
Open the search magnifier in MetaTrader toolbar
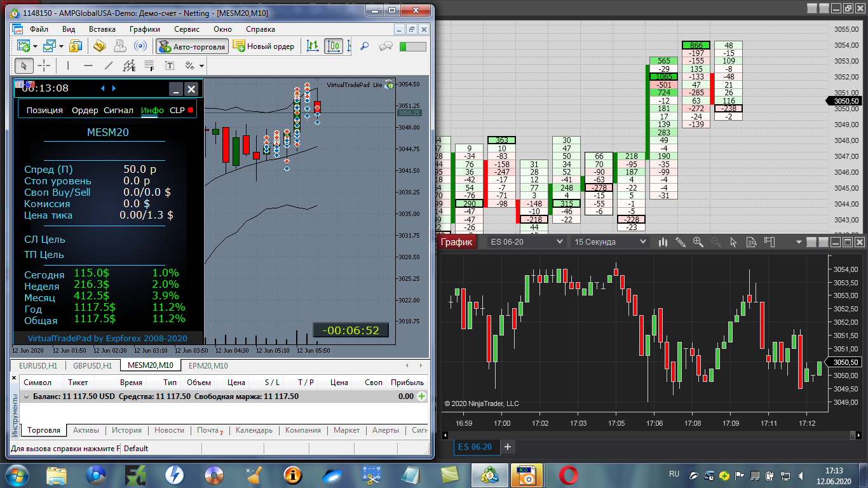(365, 46)
